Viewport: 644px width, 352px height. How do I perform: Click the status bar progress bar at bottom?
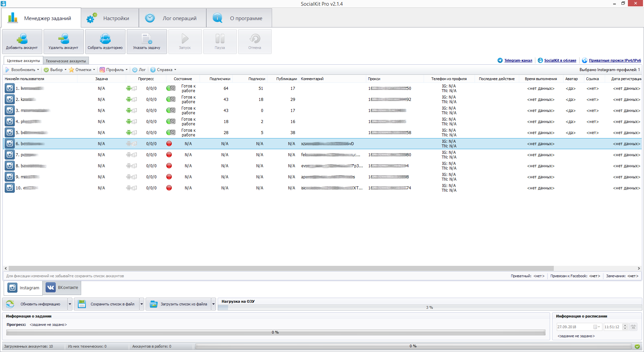coord(413,346)
